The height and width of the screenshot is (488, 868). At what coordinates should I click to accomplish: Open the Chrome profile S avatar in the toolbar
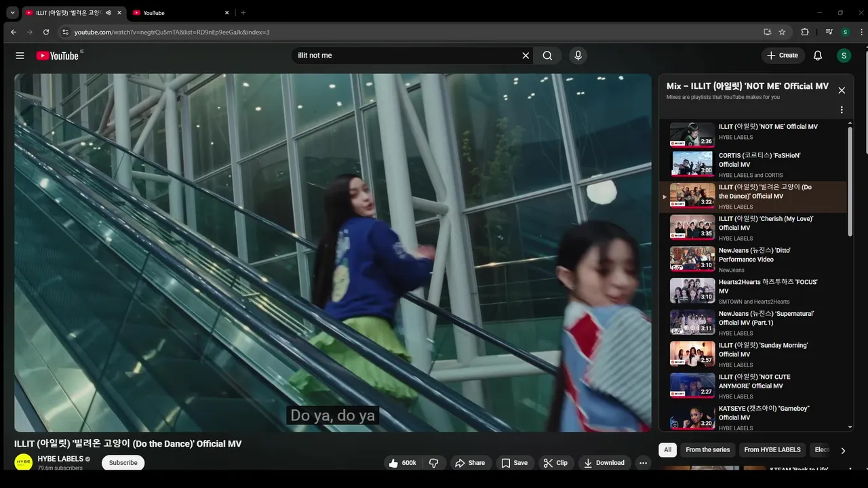pyautogui.click(x=845, y=32)
